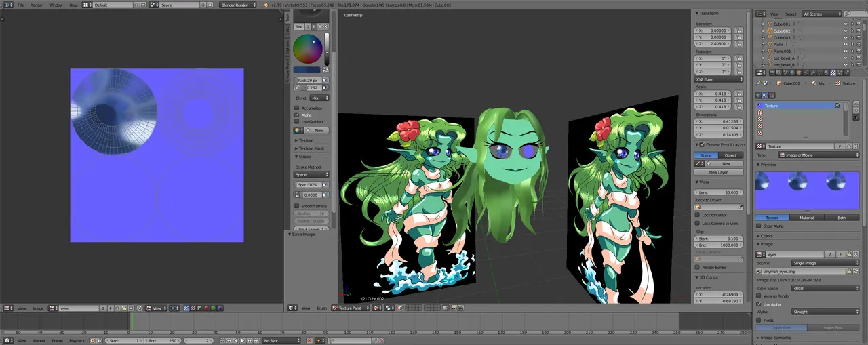The image size is (868, 345).
Task: Click the timeline End frame field
Action: pos(163,340)
